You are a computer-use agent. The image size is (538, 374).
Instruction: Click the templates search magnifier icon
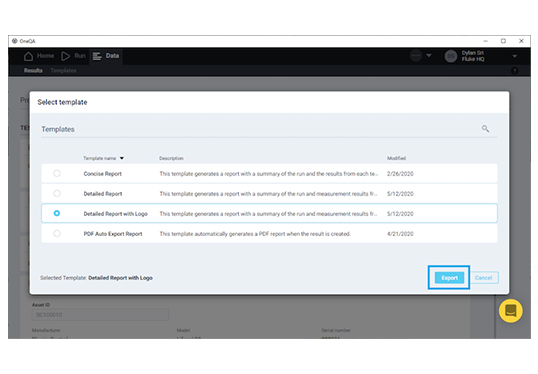click(x=485, y=129)
